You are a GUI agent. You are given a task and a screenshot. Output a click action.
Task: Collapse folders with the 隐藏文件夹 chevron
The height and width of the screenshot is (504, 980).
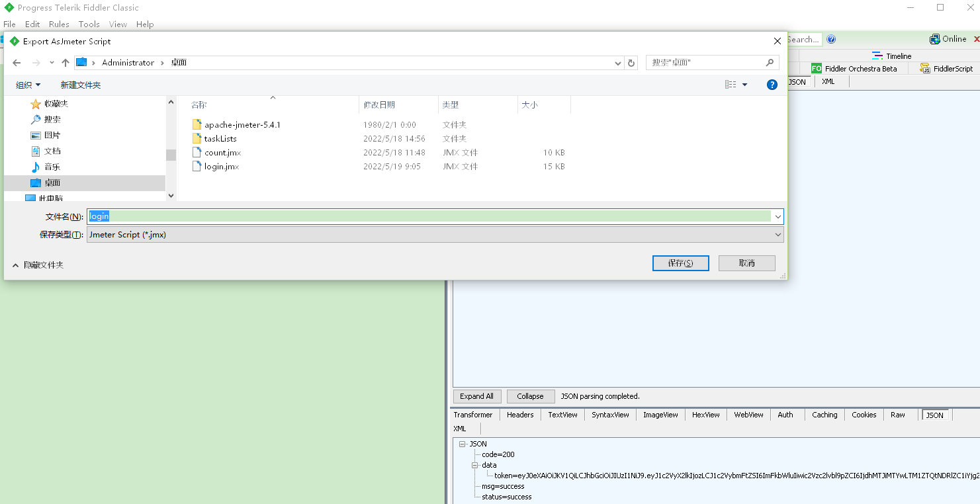pos(16,265)
